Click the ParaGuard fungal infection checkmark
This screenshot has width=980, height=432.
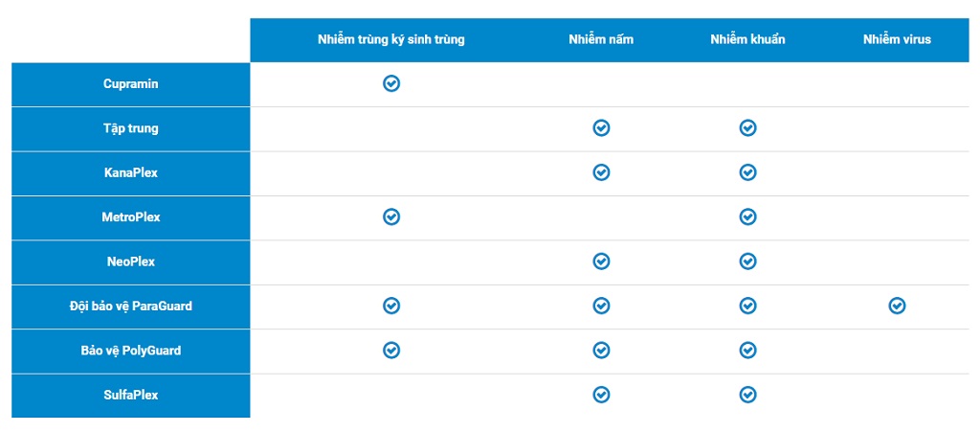[x=601, y=306]
